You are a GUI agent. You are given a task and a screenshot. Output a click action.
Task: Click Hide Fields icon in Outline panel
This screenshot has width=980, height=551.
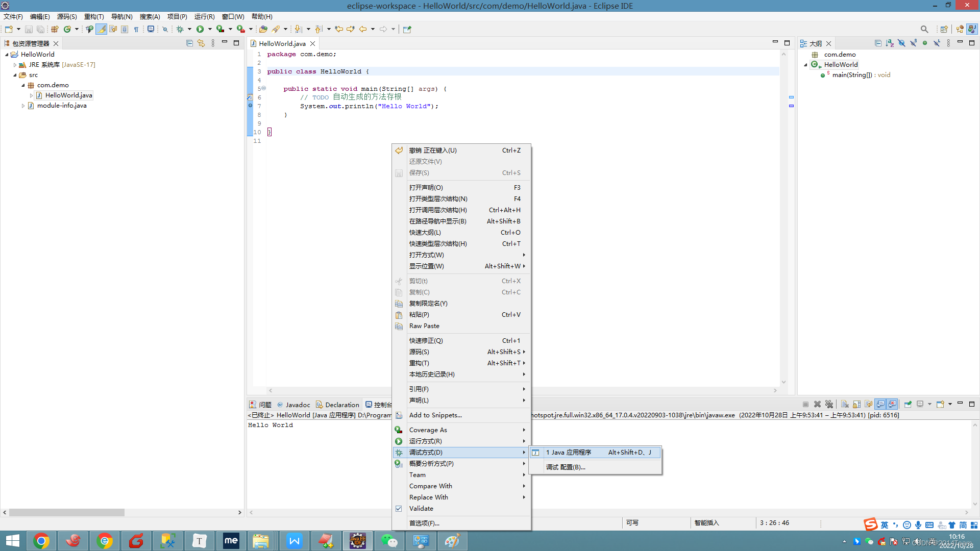click(x=901, y=43)
